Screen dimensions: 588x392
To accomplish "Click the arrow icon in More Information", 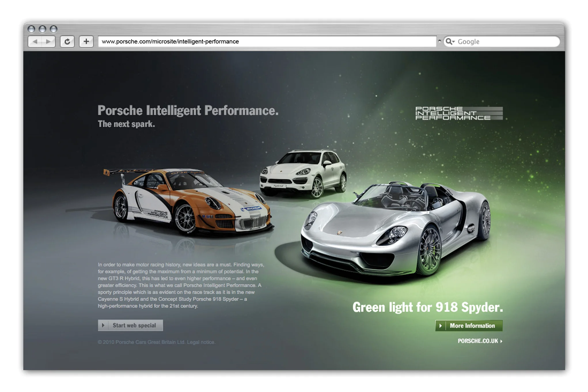I will click(x=441, y=325).
